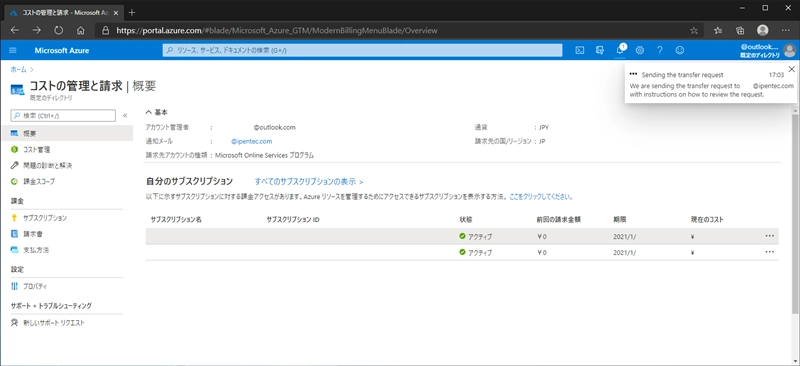The image size is (800, 366).
Task: Click the 状態 column header
Action: coord(465,219)
